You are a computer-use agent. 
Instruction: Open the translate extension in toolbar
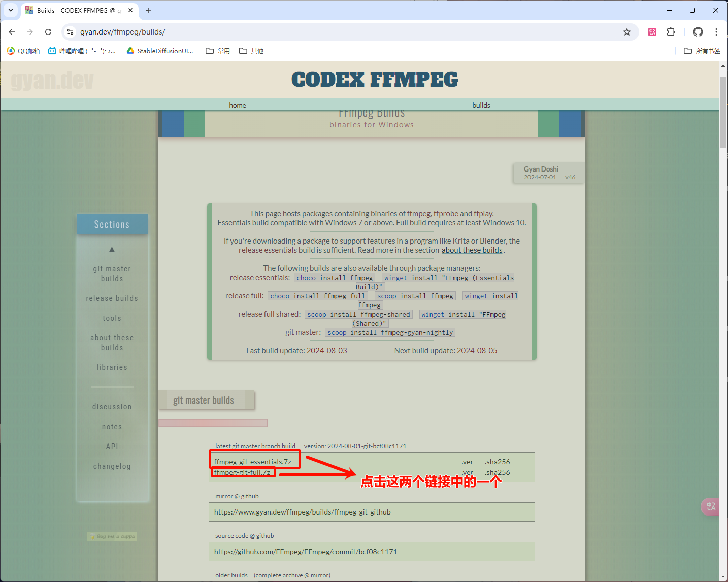[652, 32]
